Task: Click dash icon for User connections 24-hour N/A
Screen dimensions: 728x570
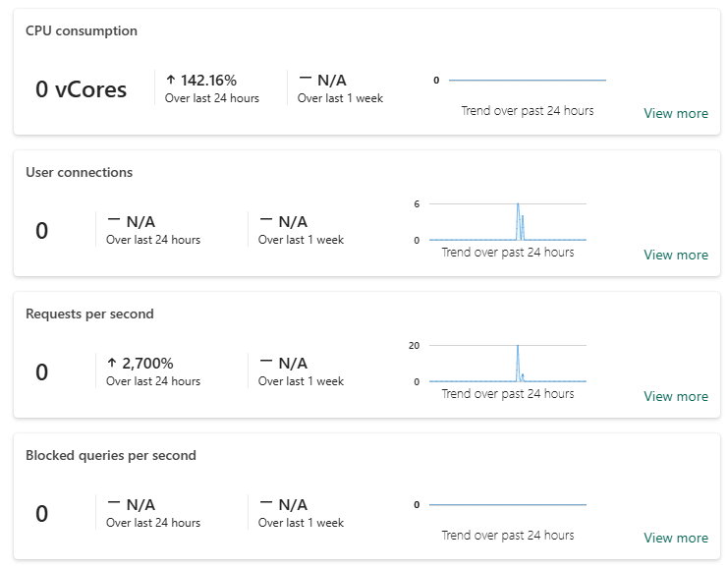Action: pos(114,221)
